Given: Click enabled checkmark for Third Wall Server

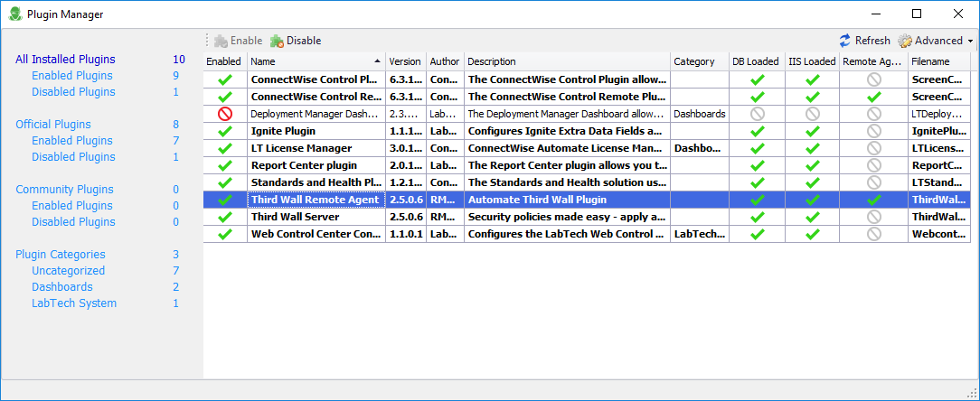Looking at the screenshot, I should 225,217.
